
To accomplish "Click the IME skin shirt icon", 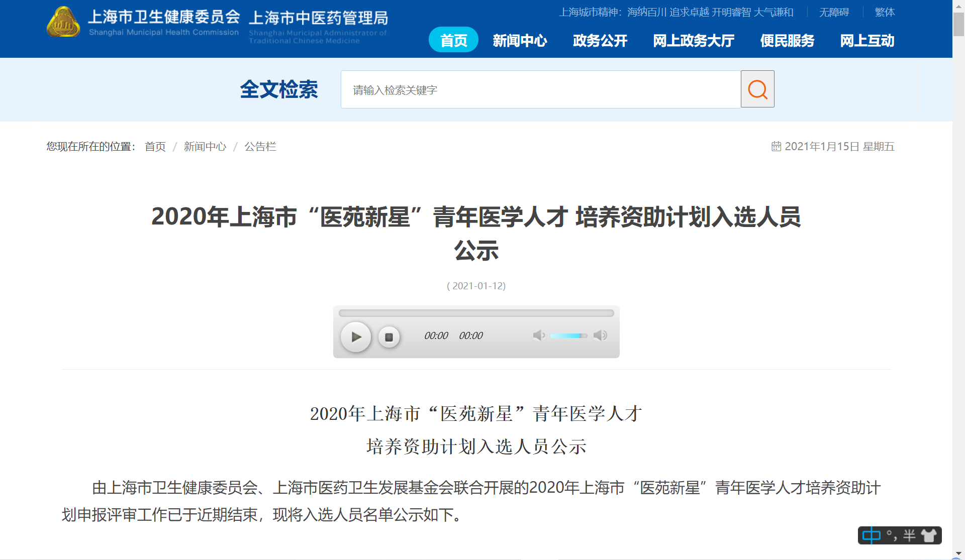I will [x=929, y=535].
